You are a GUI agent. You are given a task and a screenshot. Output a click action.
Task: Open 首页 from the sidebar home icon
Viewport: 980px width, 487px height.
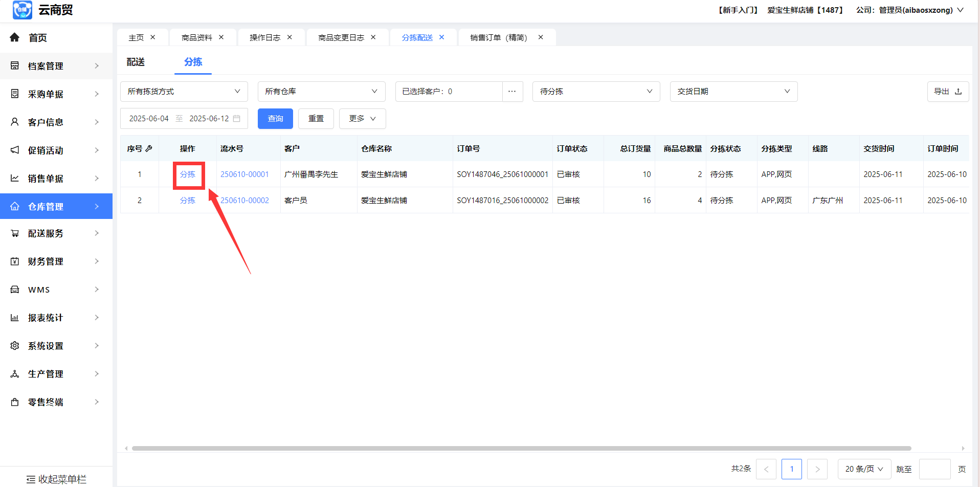click(x=15, y=37)
